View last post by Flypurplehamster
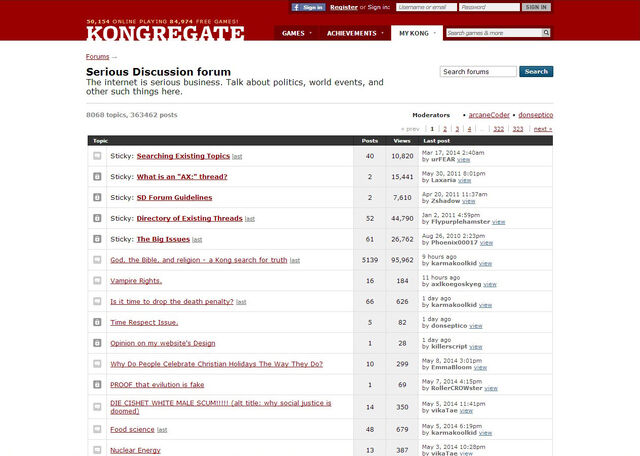 pyautogui.click(x=498, y=222)
